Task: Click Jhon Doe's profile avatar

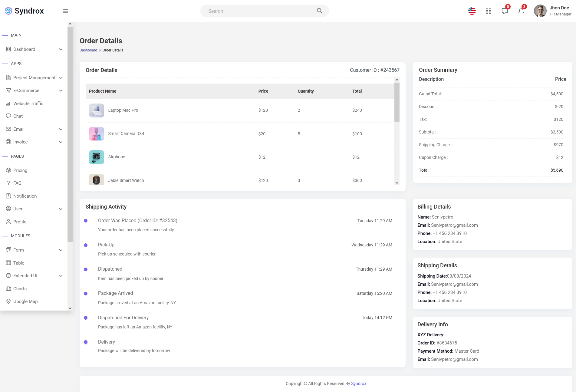Action: (540, 11)
